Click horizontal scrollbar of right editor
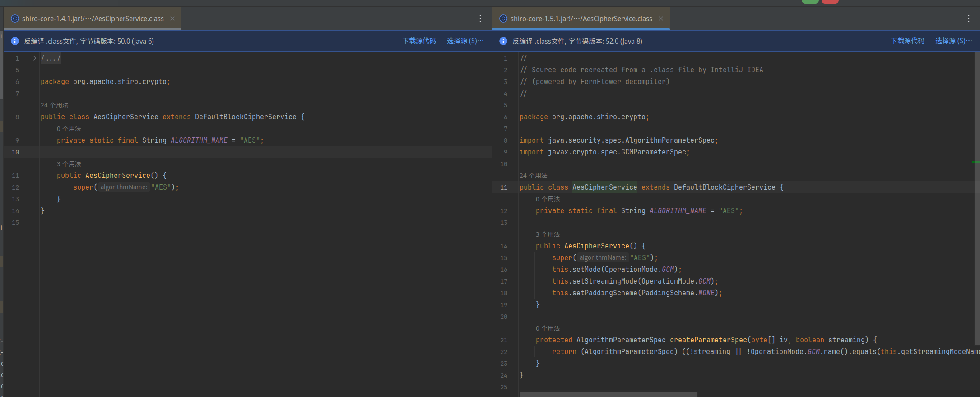The width and height of the screenshot is (980, 397). tap(608, 395)
